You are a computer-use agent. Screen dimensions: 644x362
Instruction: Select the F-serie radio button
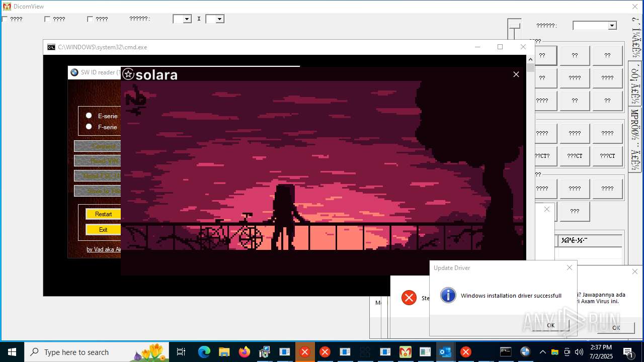coord(89,127)
